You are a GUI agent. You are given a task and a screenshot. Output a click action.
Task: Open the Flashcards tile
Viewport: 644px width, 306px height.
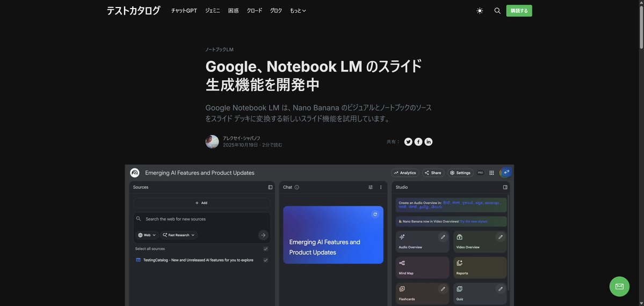pos(423,294)
